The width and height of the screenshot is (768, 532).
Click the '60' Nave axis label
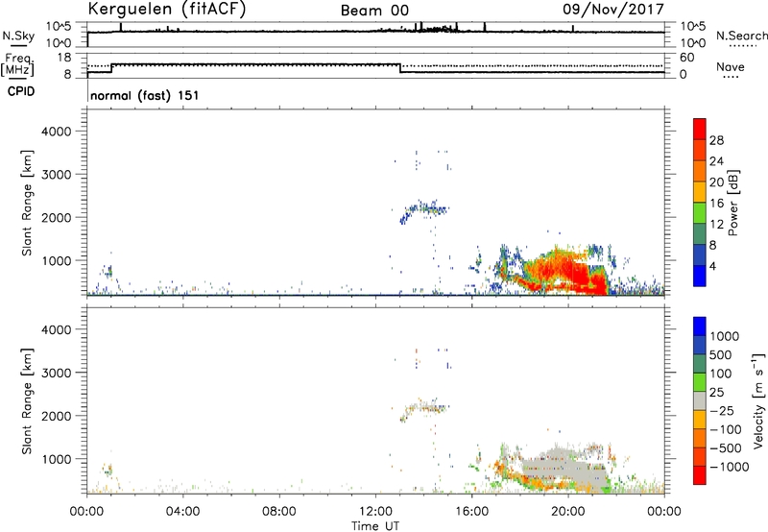point(687,58)
